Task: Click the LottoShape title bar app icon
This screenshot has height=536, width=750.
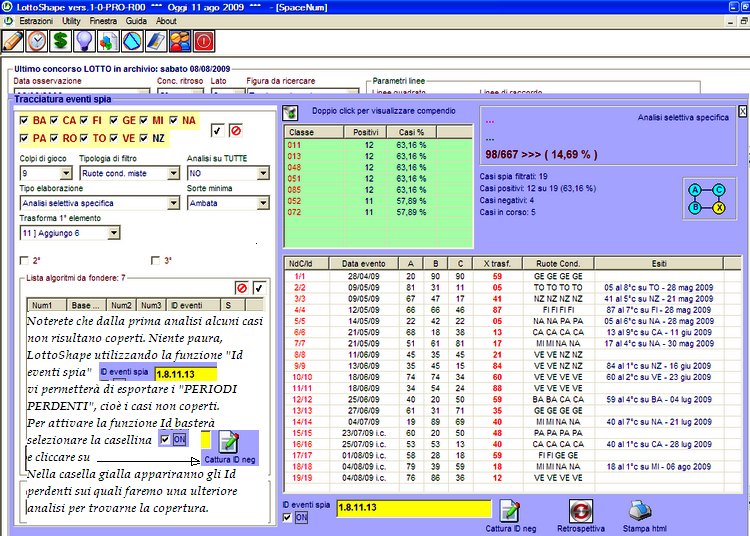Action: click(7, 7)
